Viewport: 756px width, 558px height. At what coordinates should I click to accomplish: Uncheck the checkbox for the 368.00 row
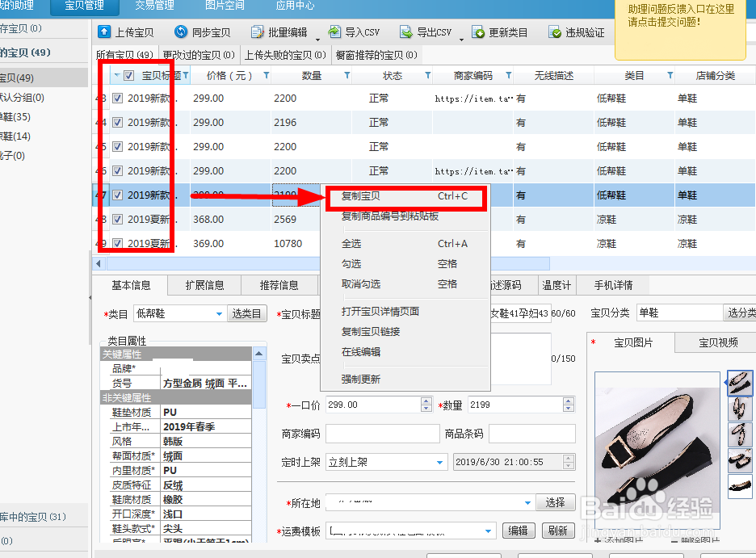coord(117,220)
